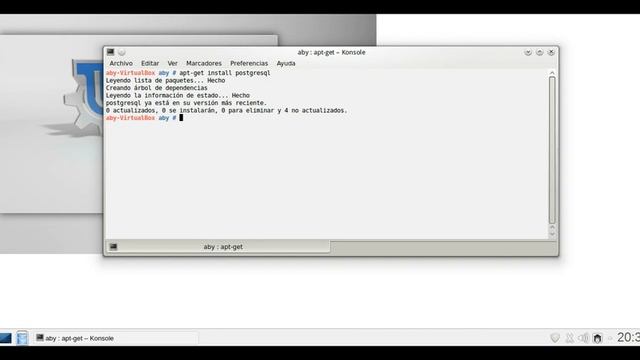Open the Marcadores menu
Screen dimensions: 640x360
point(204,63)
